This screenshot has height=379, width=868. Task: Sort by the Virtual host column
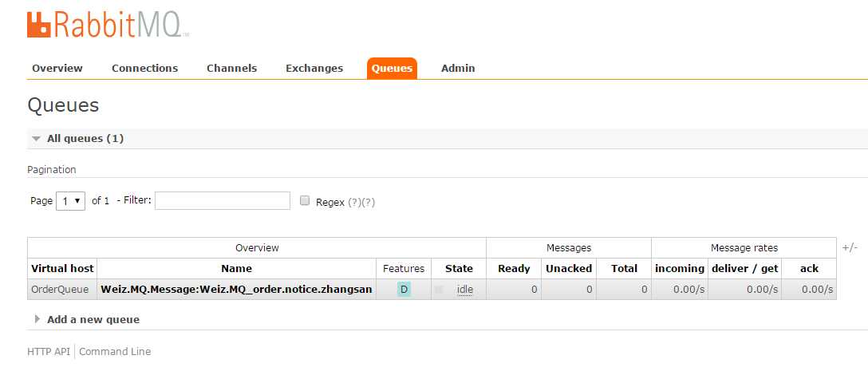tap(62, 268)
